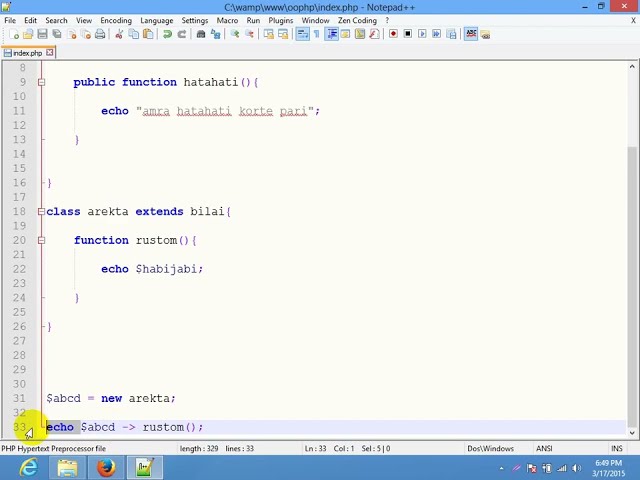
Task: Click the editor scroll down arrow
Action: 632,433
